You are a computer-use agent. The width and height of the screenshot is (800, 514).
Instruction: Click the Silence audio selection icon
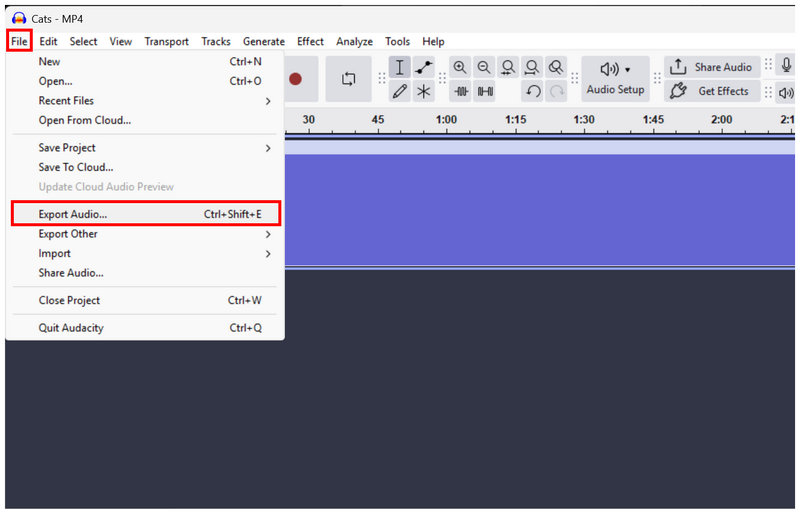(484, 91)
